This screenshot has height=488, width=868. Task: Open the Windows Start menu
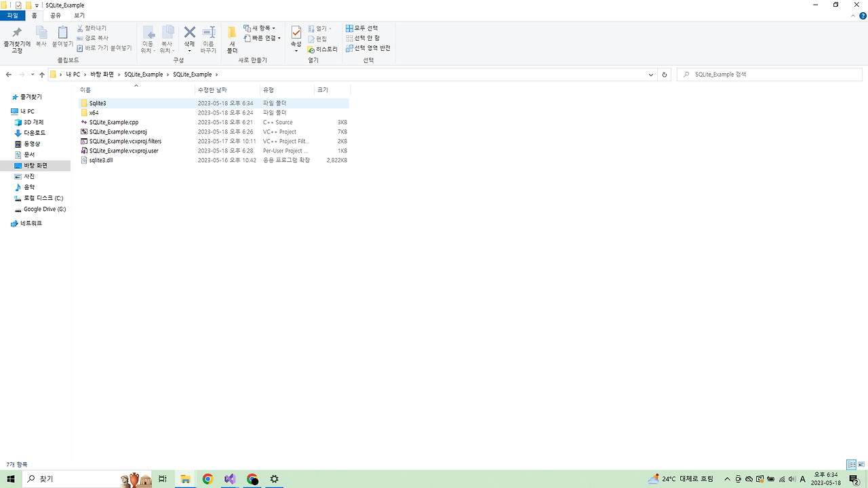[11, 479]
